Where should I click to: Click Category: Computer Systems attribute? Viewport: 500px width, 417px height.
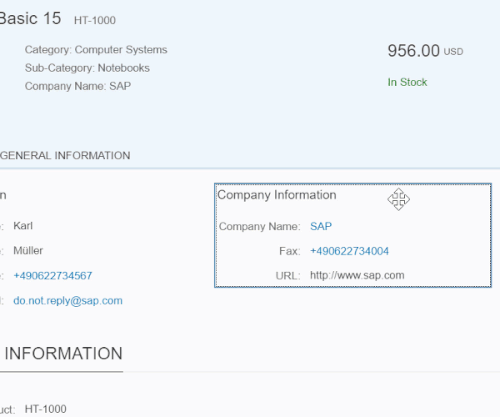96,50
